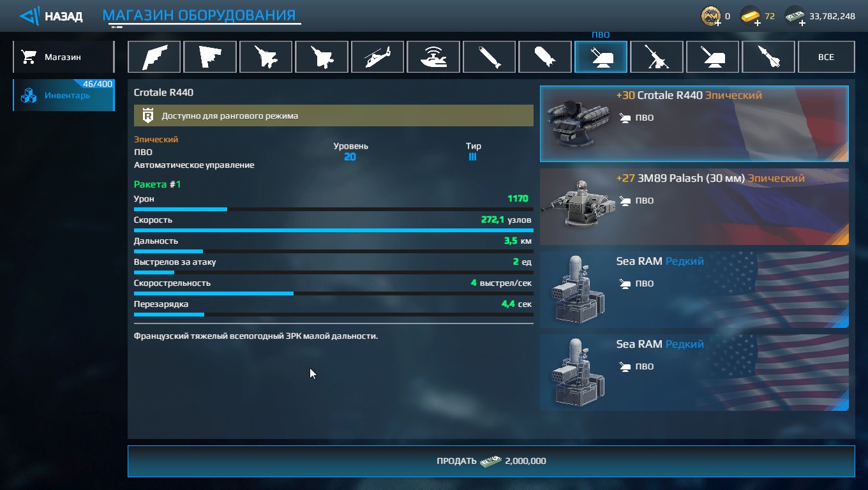Switch to the Магазин tab
The image size is (868, 490).
(63, 57)
